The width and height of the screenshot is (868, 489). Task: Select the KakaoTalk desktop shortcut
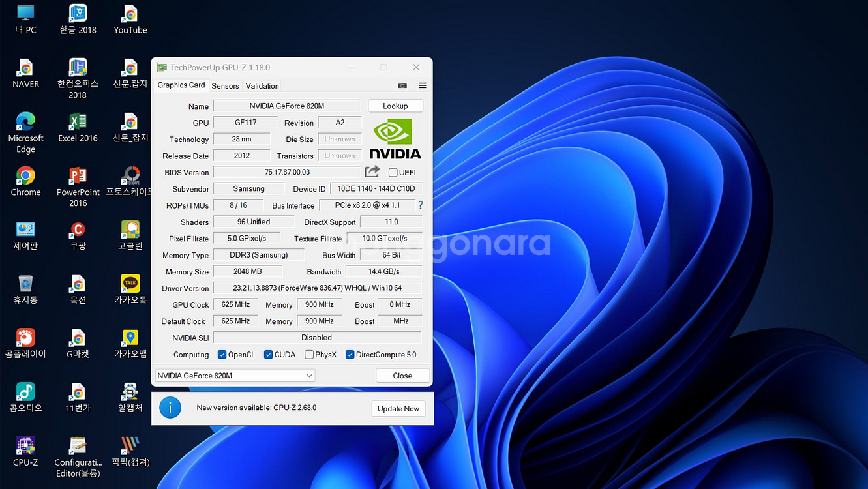130,284
